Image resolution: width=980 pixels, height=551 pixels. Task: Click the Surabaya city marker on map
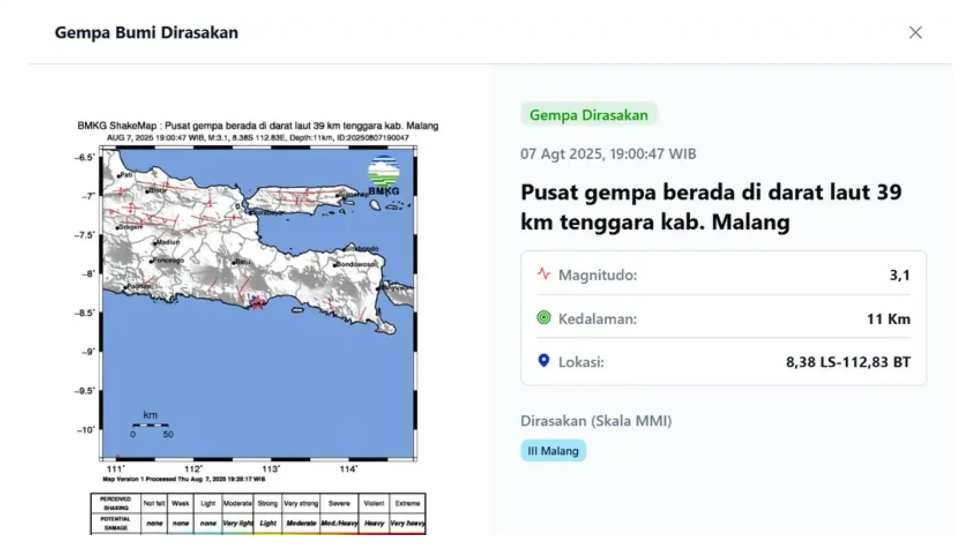coord(251,213)
